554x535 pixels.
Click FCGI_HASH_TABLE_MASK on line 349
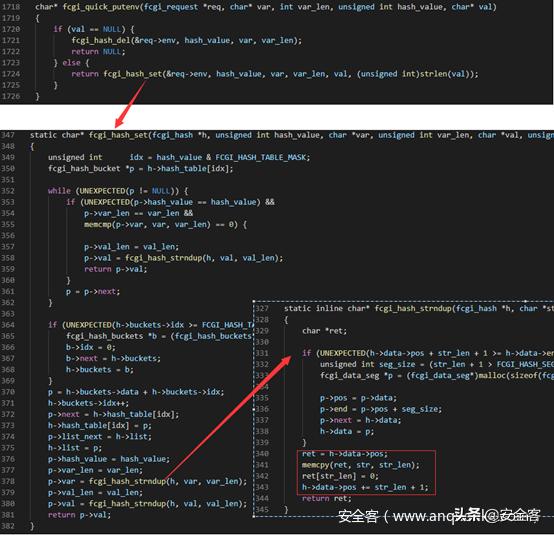[x=261, y=158]
